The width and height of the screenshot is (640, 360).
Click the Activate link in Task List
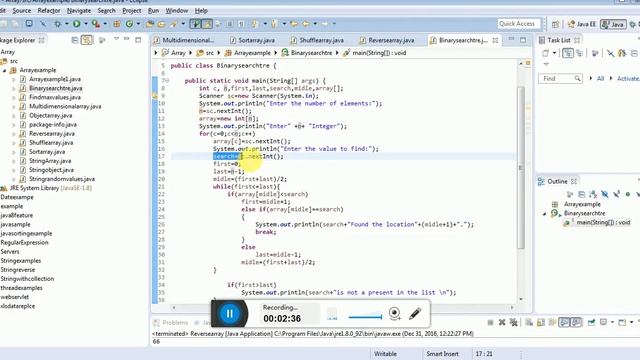click(628, 78)
